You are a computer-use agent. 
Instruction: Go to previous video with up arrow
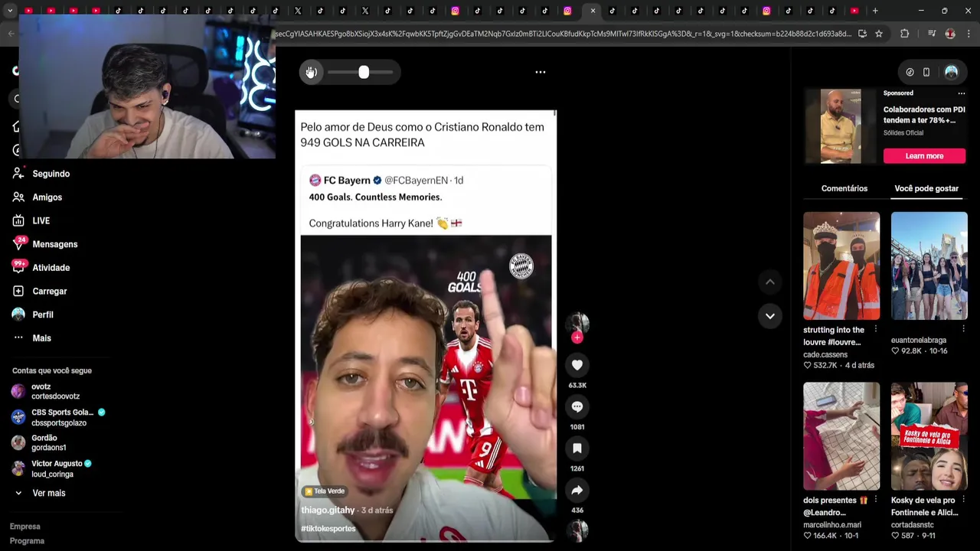(x=770, y=282)
